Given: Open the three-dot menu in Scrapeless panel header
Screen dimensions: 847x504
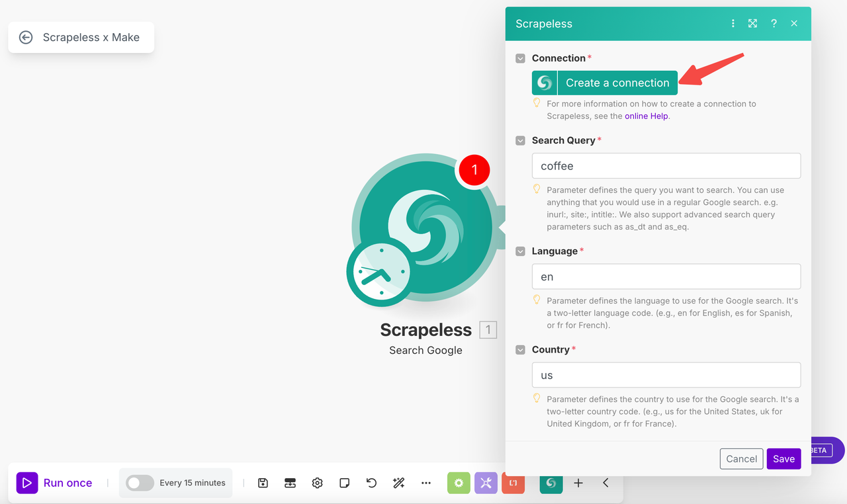Looking at the screenshot, I should click(733, 23).
